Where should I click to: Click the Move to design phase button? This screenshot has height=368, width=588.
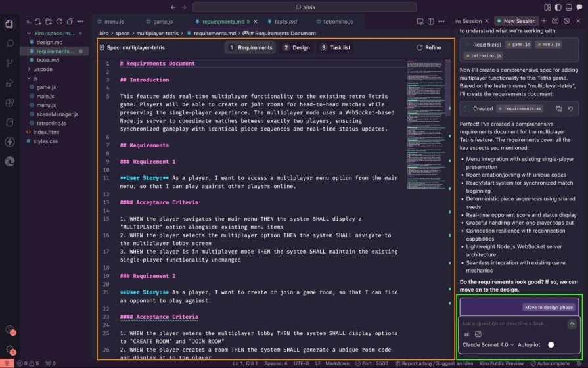coord(549,307)
